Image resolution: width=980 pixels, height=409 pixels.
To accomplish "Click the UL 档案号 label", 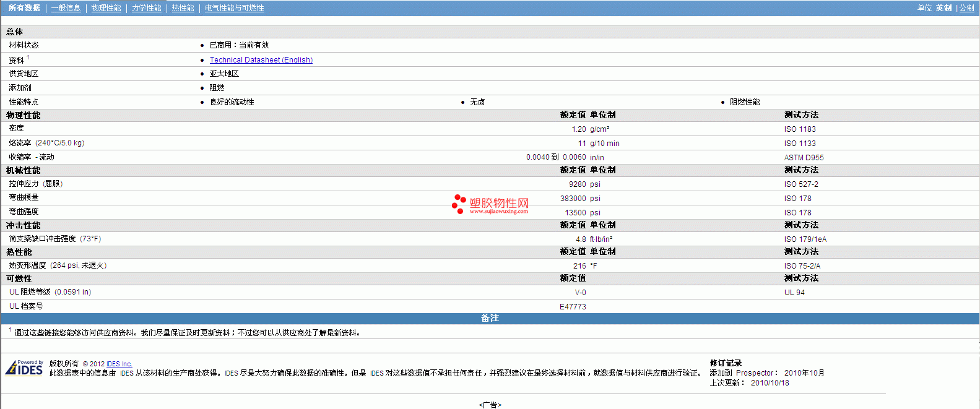I will point(25,306).
